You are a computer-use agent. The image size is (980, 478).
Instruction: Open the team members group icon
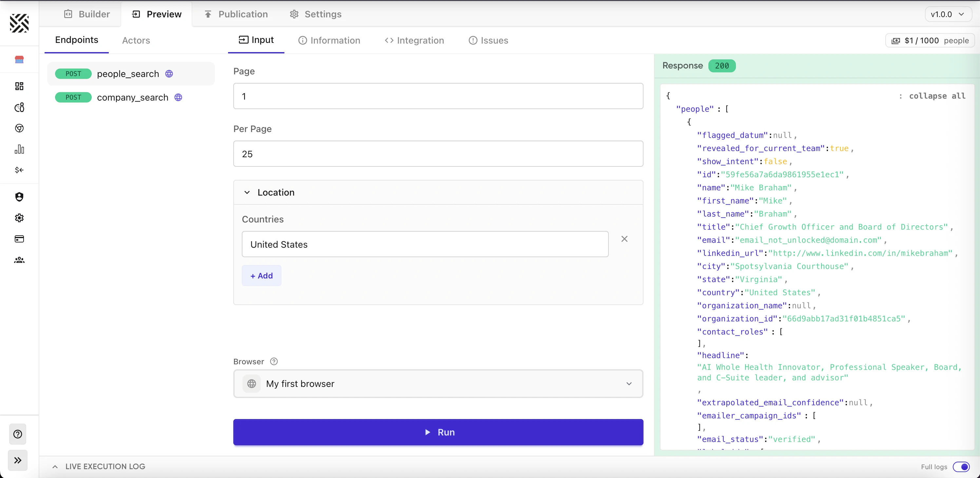[19, 260]
